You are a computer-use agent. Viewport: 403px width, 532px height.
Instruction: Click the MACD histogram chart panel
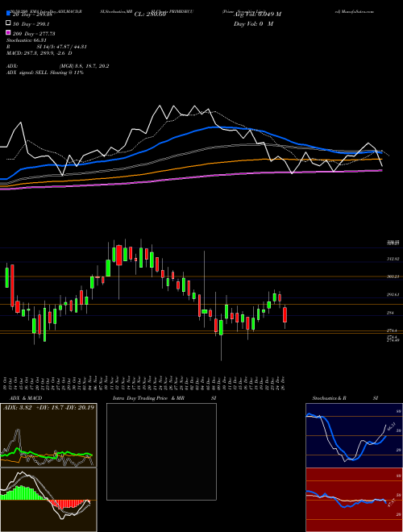[48, 500]
